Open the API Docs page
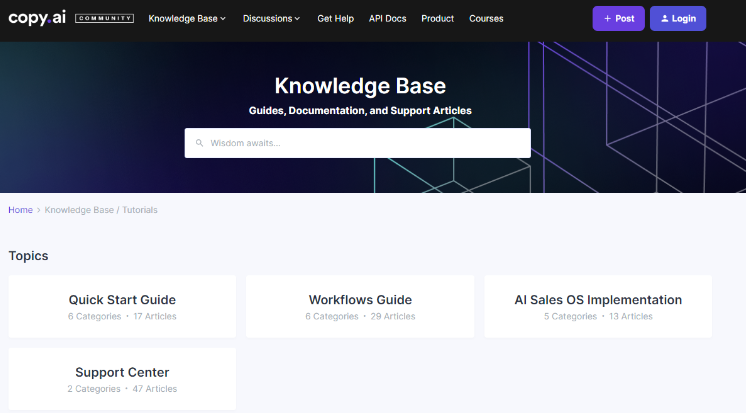This screenshot has height=413, width=746. (x=387, y=18)
